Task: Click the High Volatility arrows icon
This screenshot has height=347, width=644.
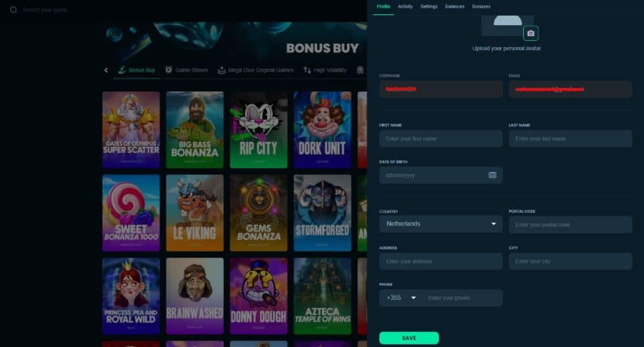Action: coord(307,70)
